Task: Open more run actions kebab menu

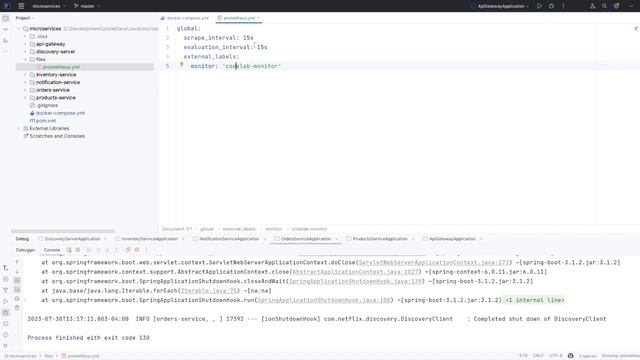Action: coord(563,6)
